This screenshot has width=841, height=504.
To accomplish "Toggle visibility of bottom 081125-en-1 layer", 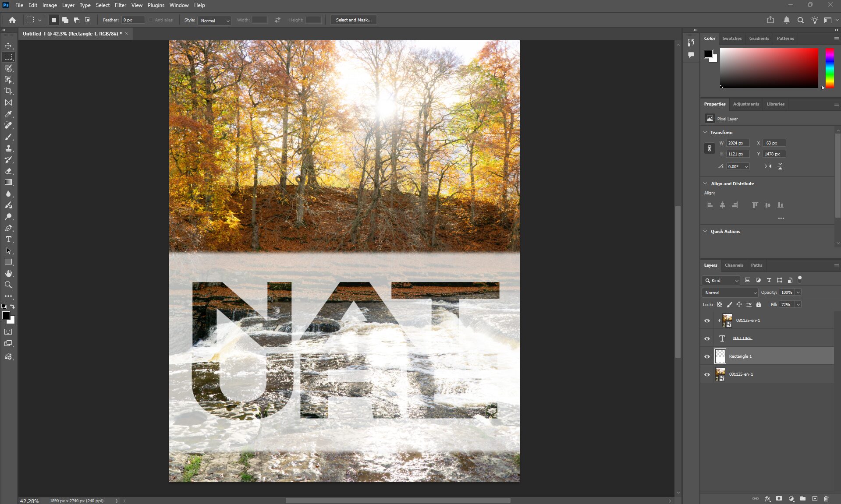I will click(x=707, y=374).
